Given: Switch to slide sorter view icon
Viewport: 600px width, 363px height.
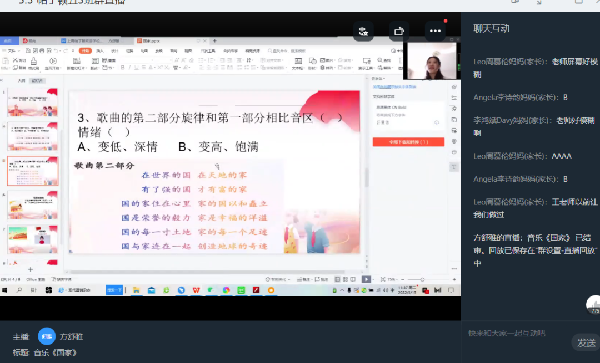Looking at the screenshot, I should pos(345,279).
